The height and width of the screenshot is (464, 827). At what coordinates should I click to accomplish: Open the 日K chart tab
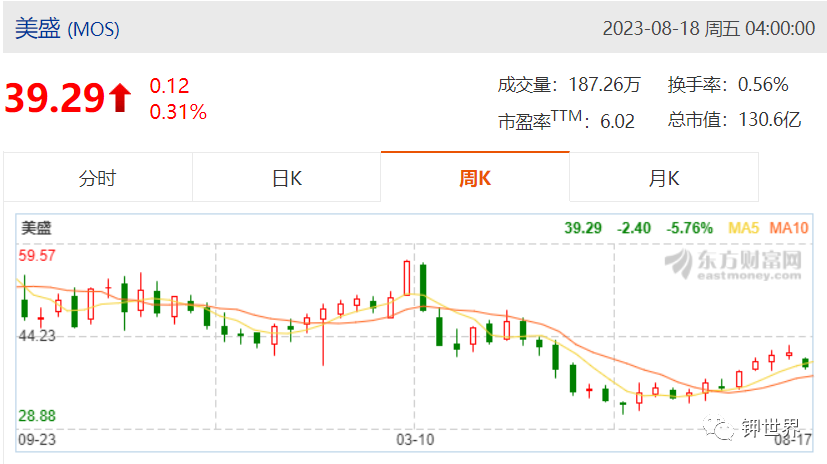[286, 178]
